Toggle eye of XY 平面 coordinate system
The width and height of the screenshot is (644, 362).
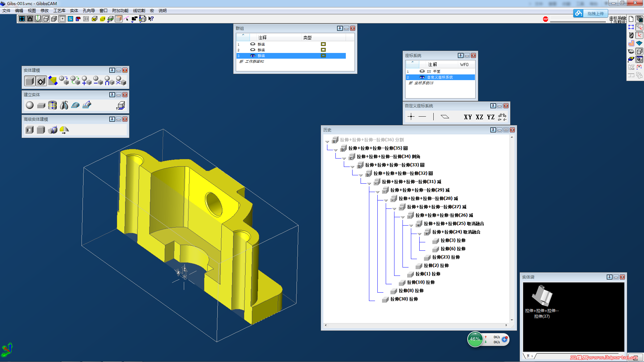point(422,71)
